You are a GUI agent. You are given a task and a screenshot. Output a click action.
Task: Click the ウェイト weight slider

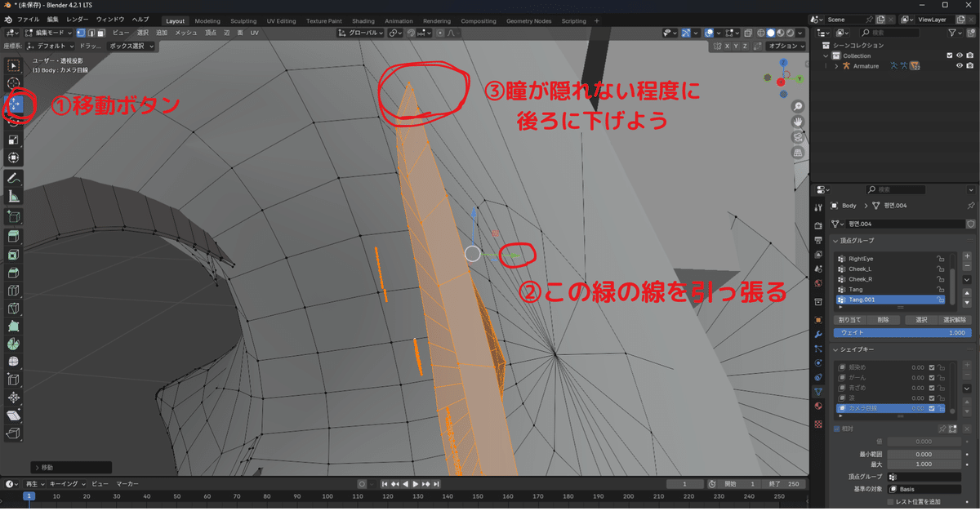pos(902,332)
